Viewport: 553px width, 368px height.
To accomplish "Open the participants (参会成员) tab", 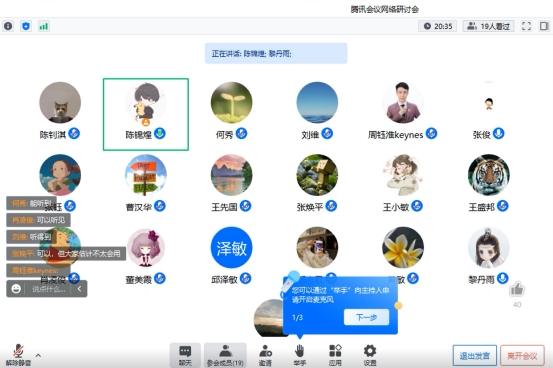I will [x=225, y=355].
